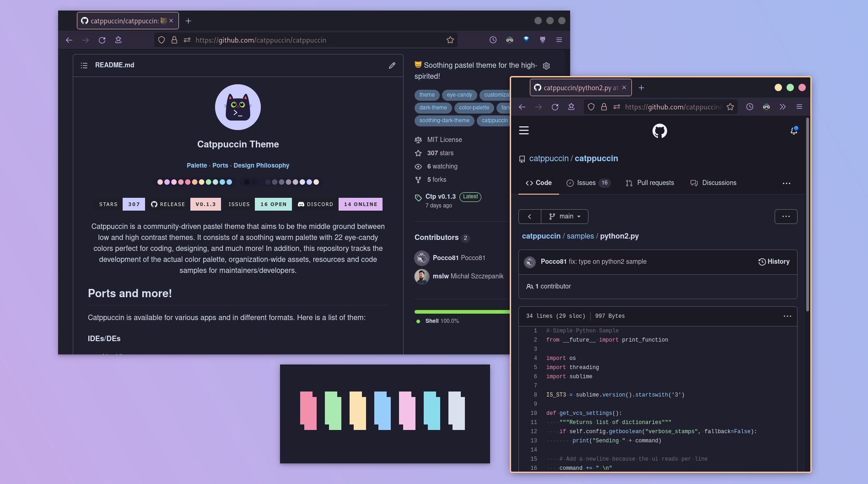This screenshot has width=868, height=484.
Task: Click green color bar in palette image
Action: (x=333, y=411)
